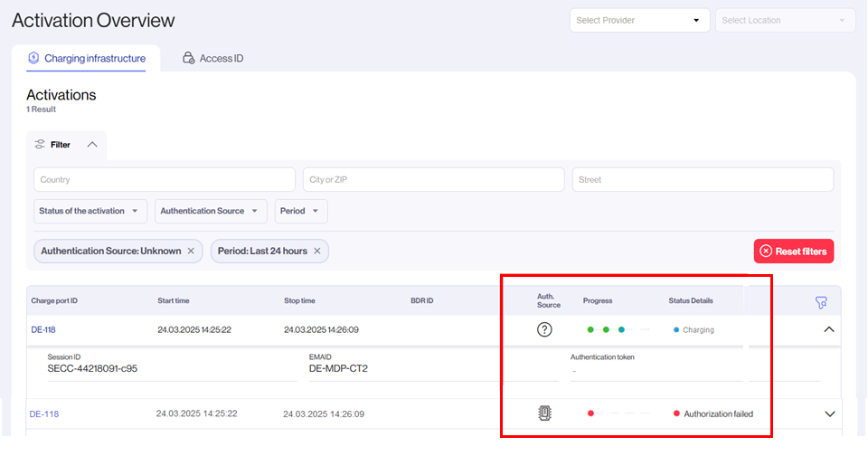Remove Period: Last 24 hours chip
The width and height of the screenshot is (868, 456).
[x=317, y=251]
